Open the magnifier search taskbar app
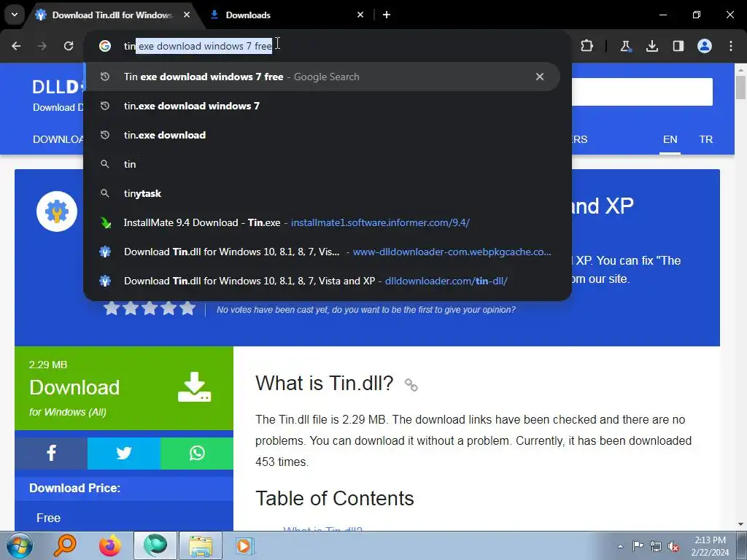Image resolution: width=747 pixels, height=560 pixels. (64, 545)
